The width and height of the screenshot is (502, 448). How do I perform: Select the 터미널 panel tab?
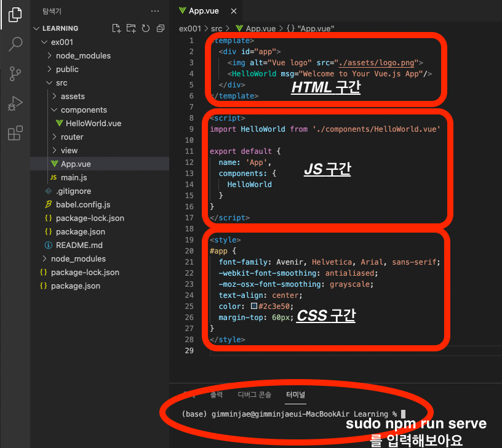(x=295, y=394)
